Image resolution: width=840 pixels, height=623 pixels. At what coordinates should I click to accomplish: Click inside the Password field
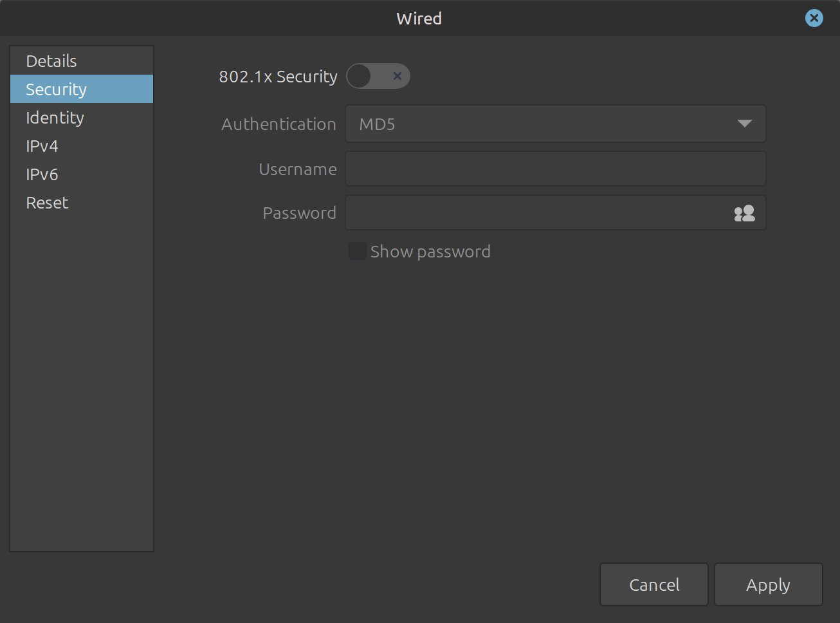537,213
